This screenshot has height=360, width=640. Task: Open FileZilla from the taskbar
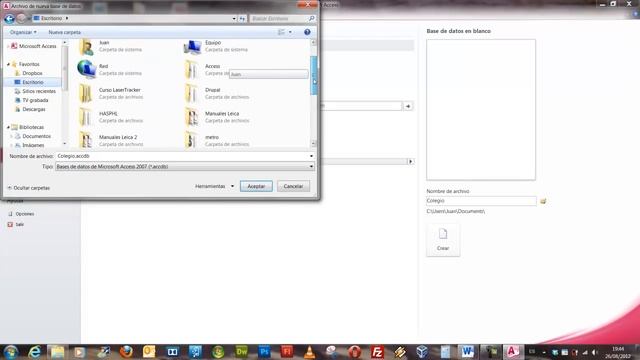coord(377,351)
